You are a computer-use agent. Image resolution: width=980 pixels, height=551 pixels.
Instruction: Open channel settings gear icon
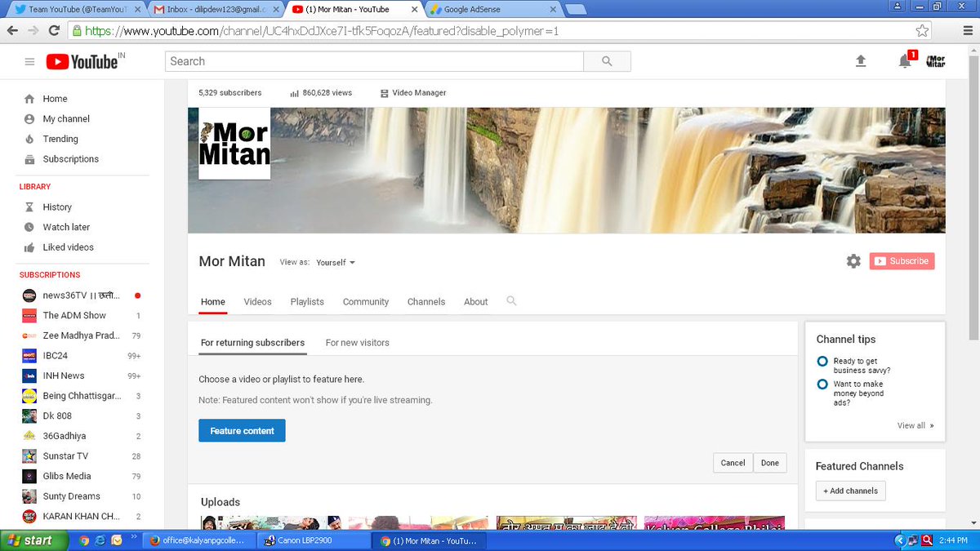coord(853,261)
